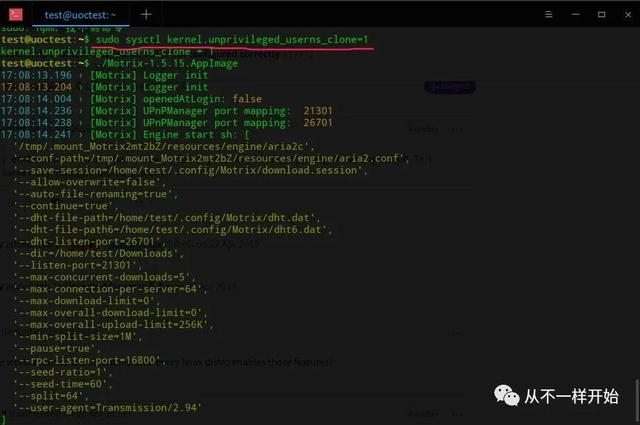Click the --dht-listen-port=26701 line
Image resolution: width=640 pixels, height=425 pixels.
[x=89, y=241]
